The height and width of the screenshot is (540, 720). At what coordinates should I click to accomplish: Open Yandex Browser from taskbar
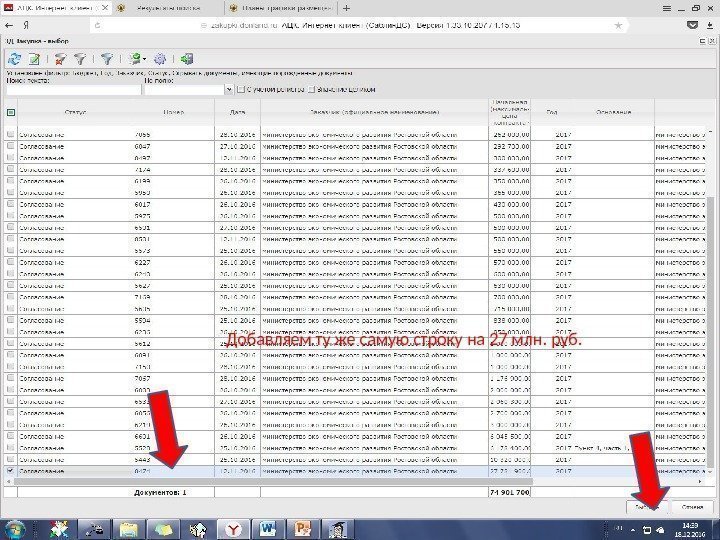coord(233,529)
